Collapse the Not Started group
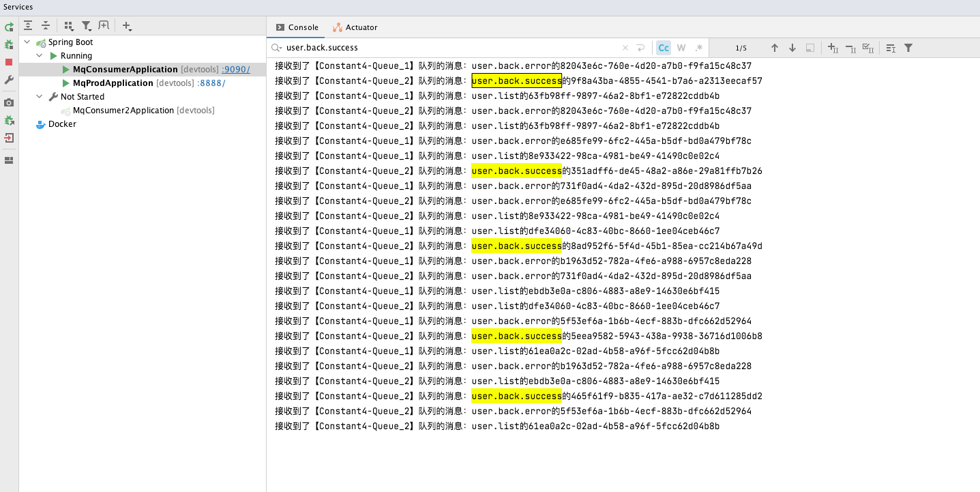 (40, 97)
